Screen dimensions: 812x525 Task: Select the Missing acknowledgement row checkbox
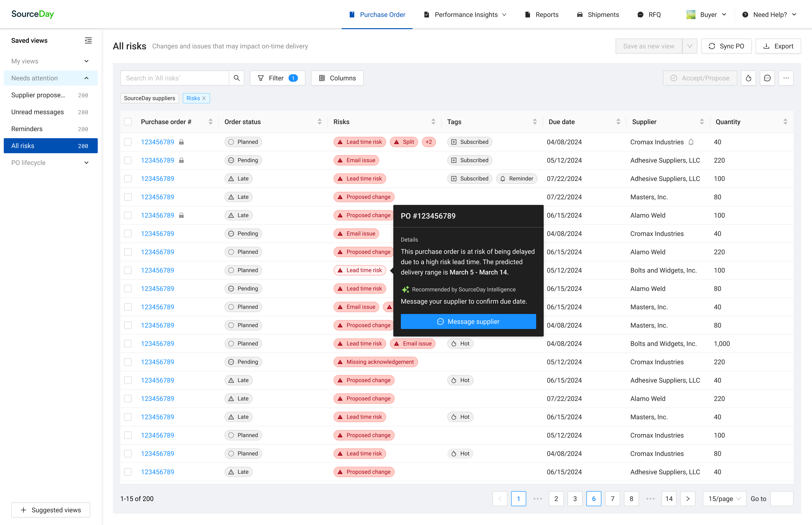(128, 362)
